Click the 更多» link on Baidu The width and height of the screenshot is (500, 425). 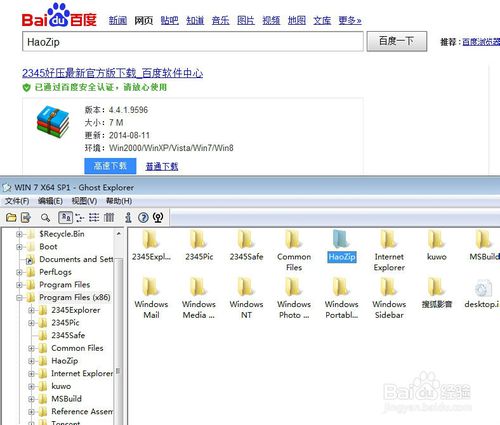tap(350, 21)
